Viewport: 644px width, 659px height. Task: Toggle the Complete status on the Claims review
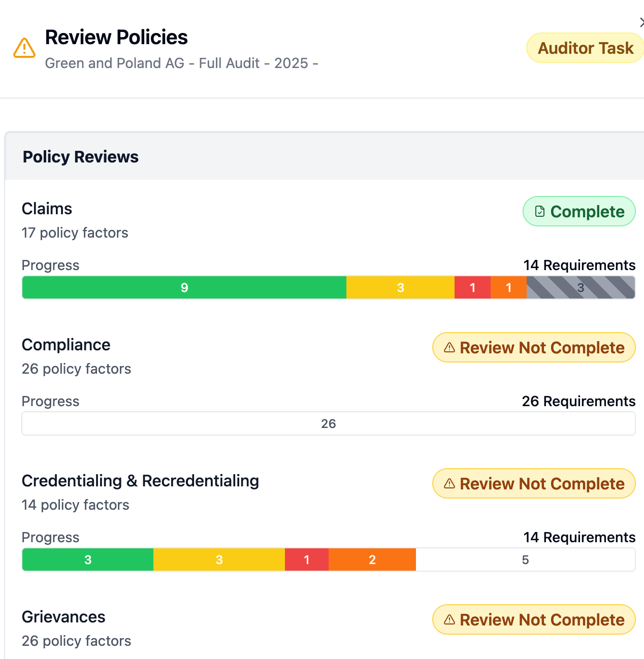click(579, 211)
